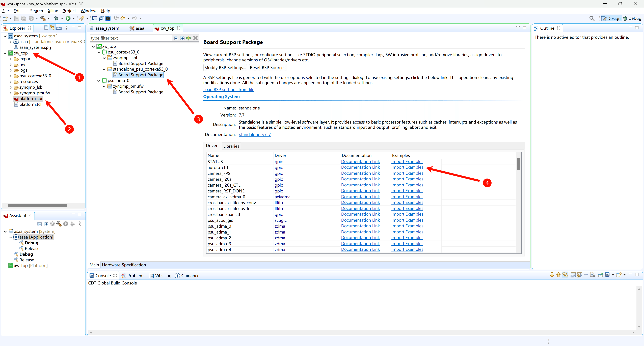
Task: Expand the hw folder in Explorer
Action: pos(11,65)
